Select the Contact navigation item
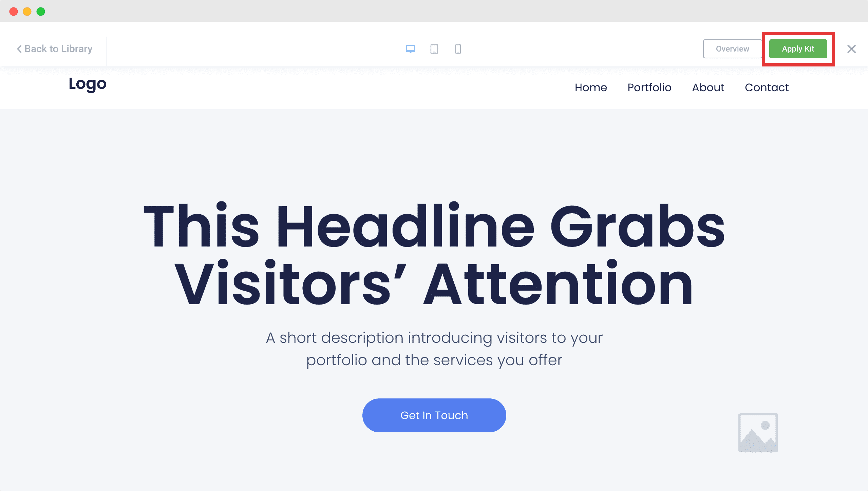 pos(767,87)
